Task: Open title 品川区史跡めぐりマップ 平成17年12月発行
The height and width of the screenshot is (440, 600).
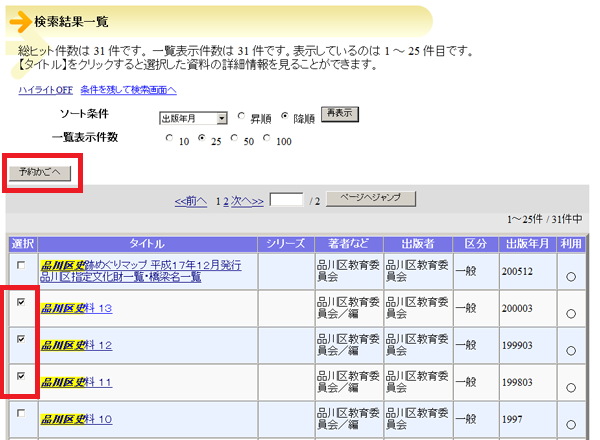Action: click(x=141, y=271)
